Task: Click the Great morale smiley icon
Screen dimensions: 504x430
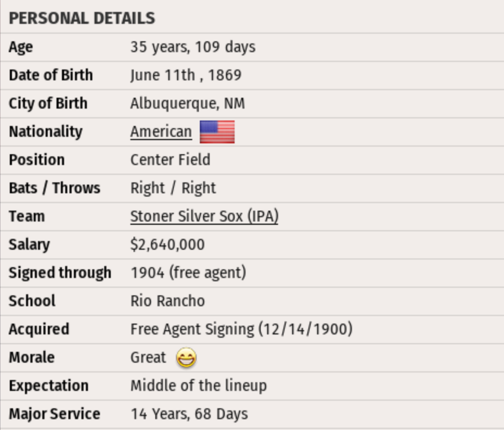Action: point(186,358)
